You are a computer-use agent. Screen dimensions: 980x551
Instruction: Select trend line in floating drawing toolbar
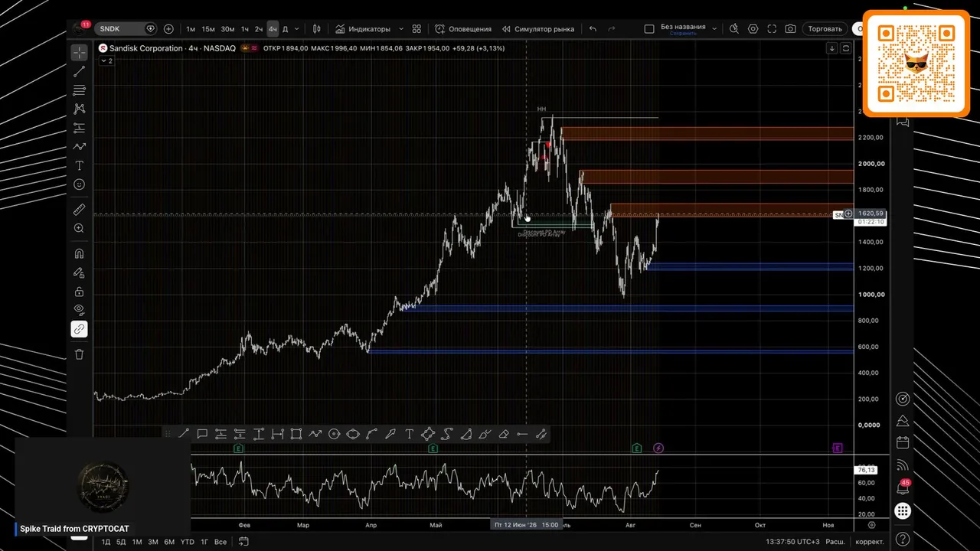[x=184, y=434]
